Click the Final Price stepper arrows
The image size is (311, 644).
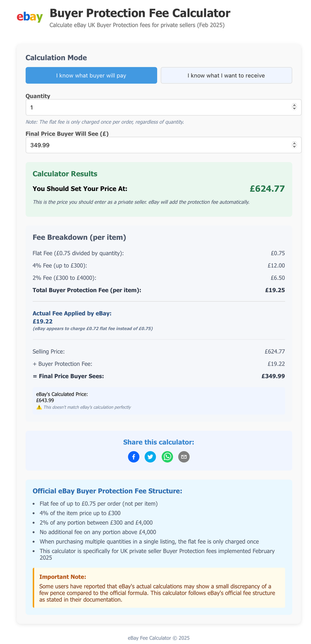tap(295, 145)
